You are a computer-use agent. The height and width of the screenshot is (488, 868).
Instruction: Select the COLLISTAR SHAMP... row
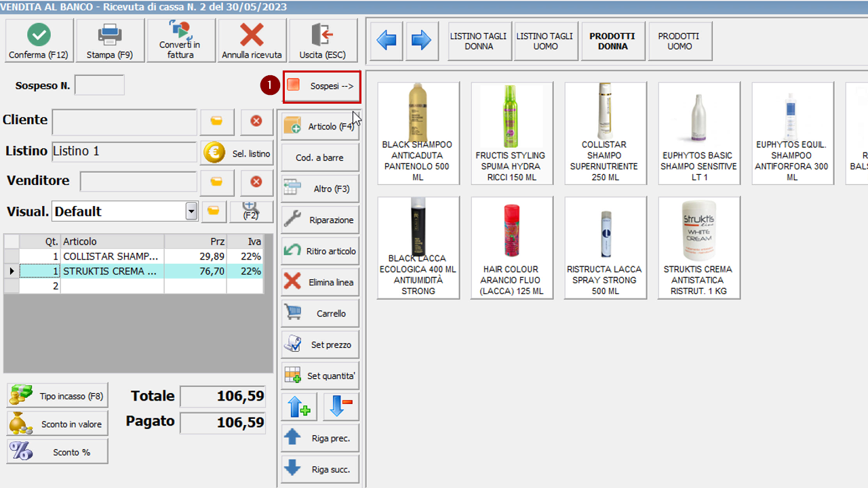[x=134, y=256]
